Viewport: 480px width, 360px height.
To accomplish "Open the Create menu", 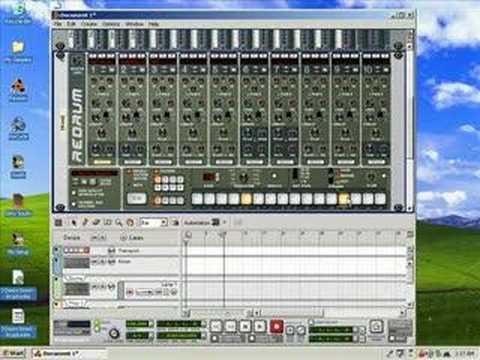I will pyautogui.click(x=89, y=24).
